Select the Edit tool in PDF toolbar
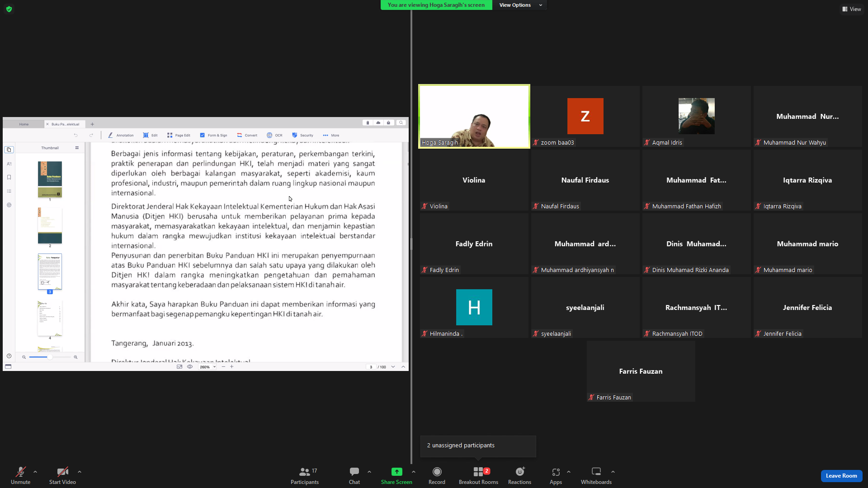 [150, 135]
